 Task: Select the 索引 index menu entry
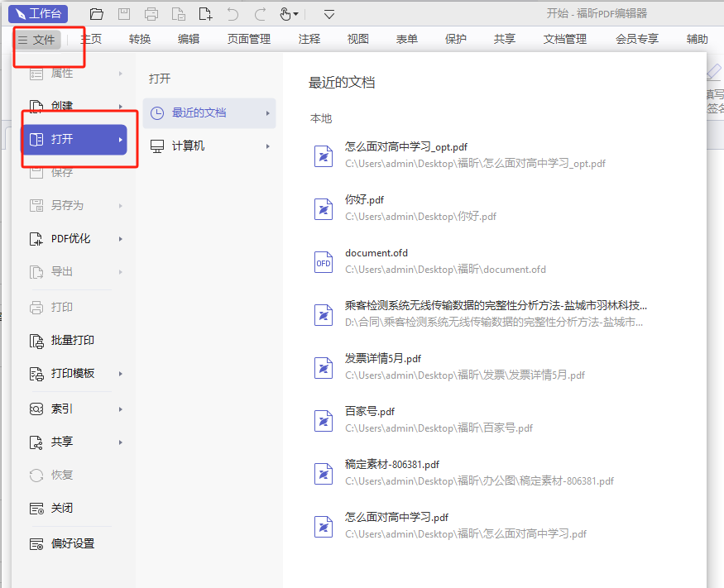tap(74, 409)
